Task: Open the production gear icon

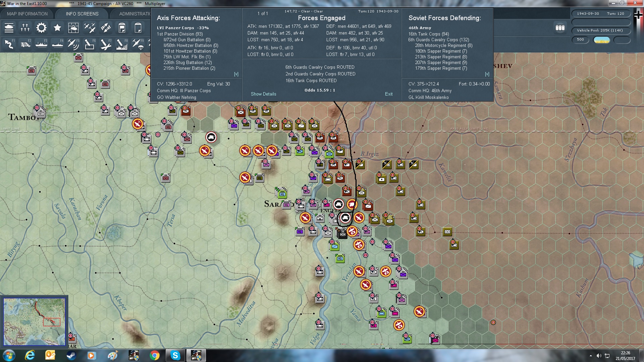Action: [x=41, y=28]
